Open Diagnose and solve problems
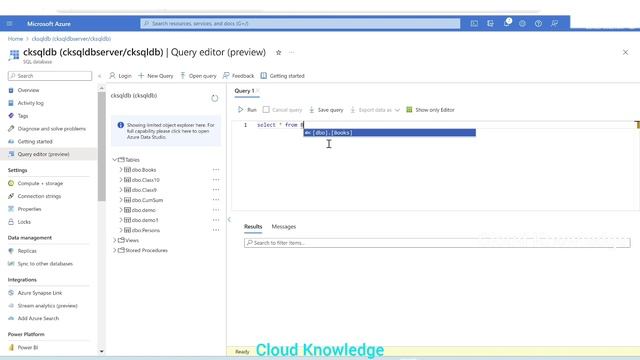640x360 pixels. (x=51, y=129)
